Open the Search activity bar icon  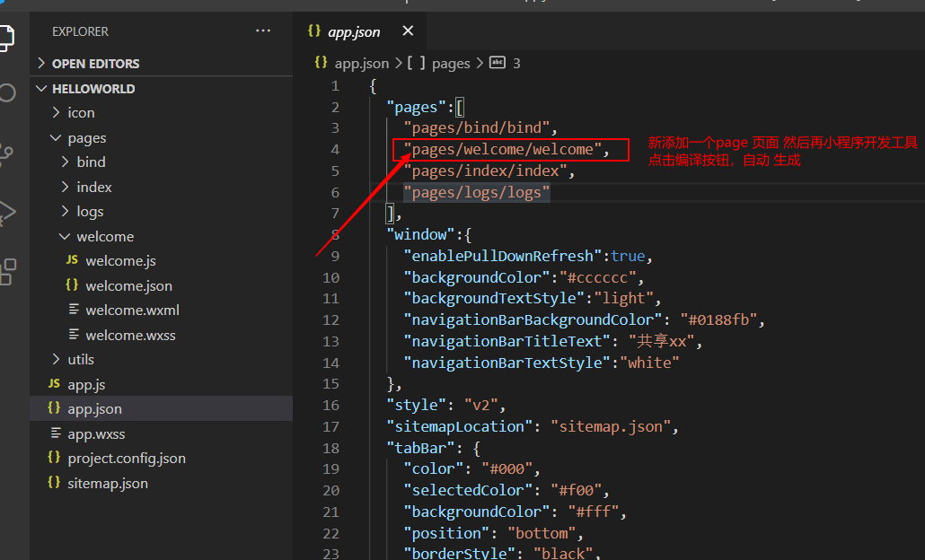(6, 92)
